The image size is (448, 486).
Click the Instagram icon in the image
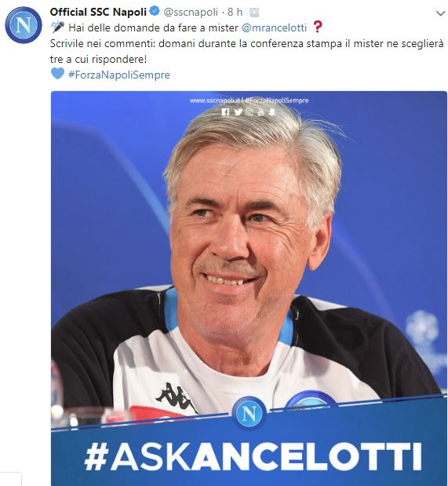249,111
